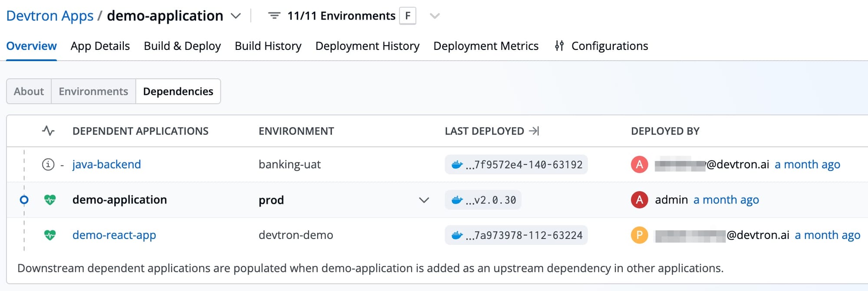Click the sort arrow icon next to LAST DEPLOYED
The height and width of the screenshot is (291, 868).
click(534, 131)
